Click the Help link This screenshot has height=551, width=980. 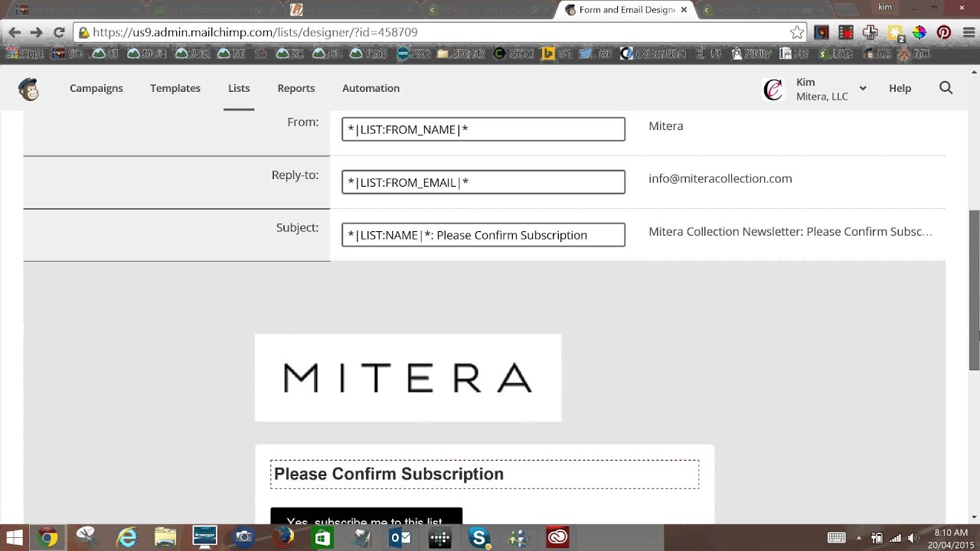[x=900, y=88]
